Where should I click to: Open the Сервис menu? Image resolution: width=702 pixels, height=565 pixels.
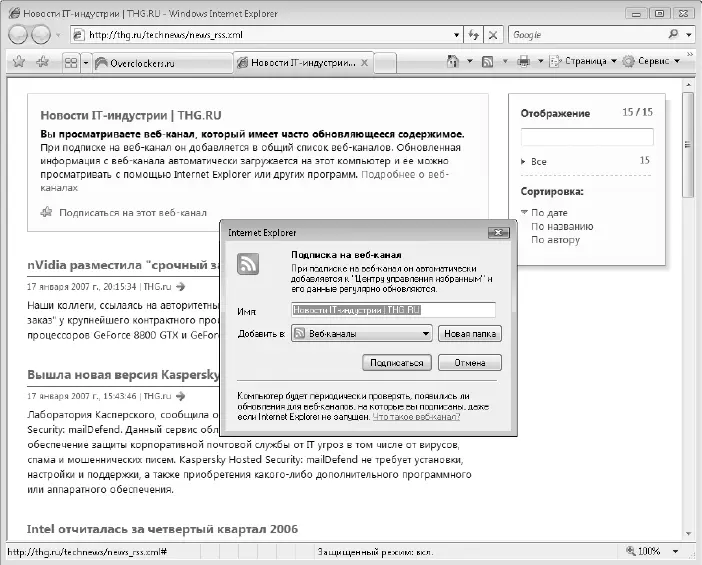651,61
